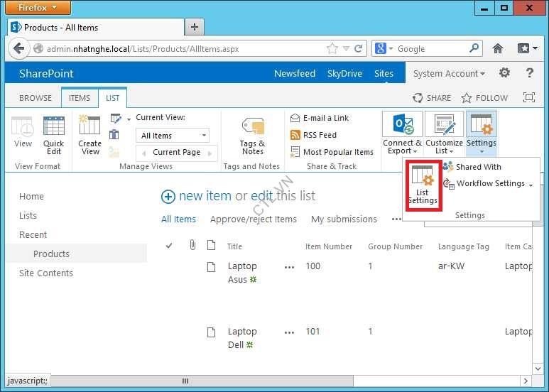This screenshot has width=549, height=392.
Task: Click the Quick Edit icon
Action: point(54,126)
